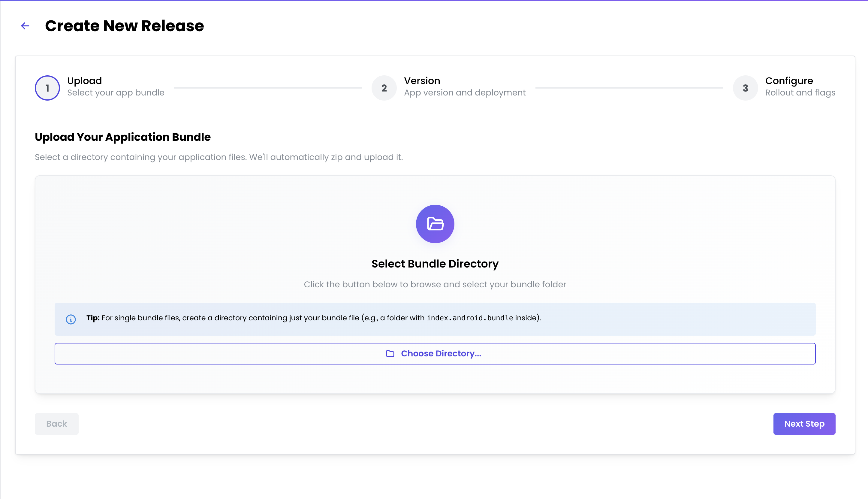Click 'App version and deployment' subtitle
The image size is (868, 499).
point(465,92)
